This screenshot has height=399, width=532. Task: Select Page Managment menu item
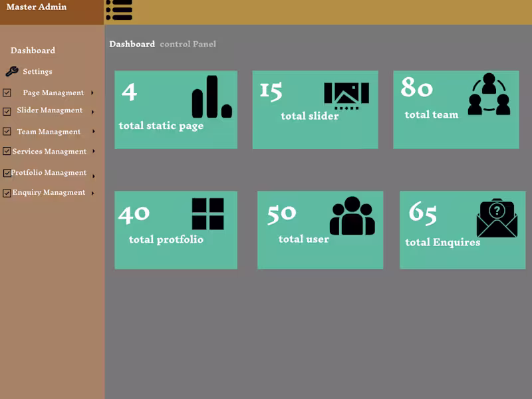(x=53, y=93)
